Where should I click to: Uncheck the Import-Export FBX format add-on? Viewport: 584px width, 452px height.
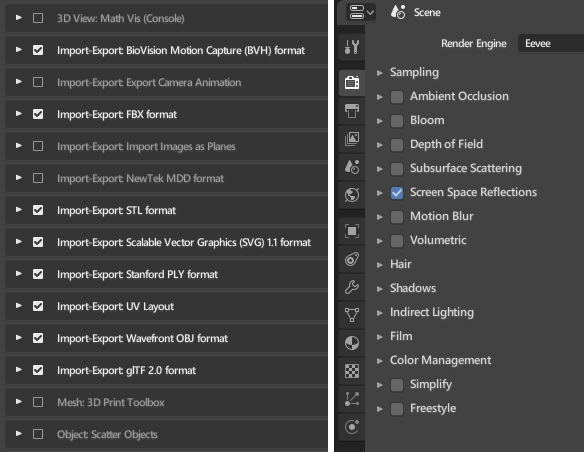pyautogui.click(x=38, y=114)
